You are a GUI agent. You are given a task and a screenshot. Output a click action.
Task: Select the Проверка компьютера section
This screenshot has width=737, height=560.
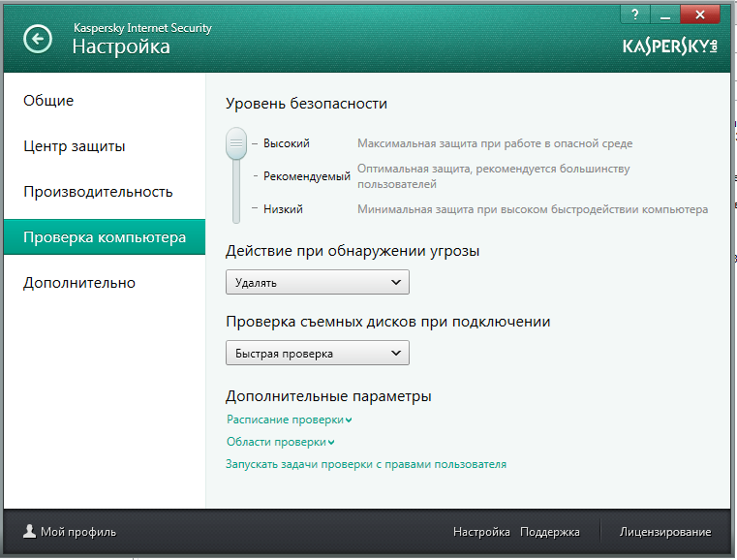click(105, 237)
